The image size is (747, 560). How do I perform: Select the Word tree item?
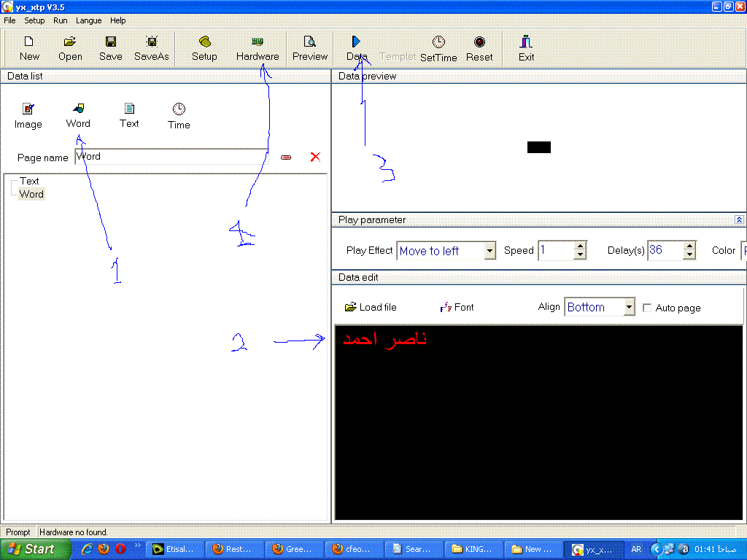point(31,194)
